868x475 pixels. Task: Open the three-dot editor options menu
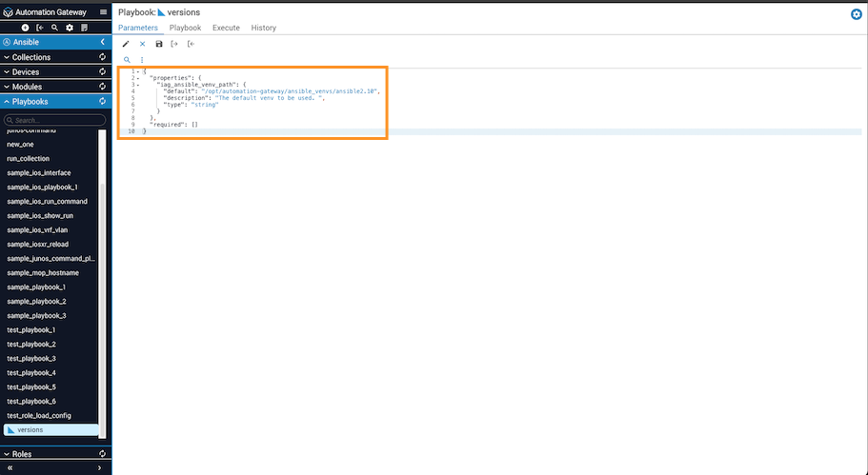pos(142,60)
